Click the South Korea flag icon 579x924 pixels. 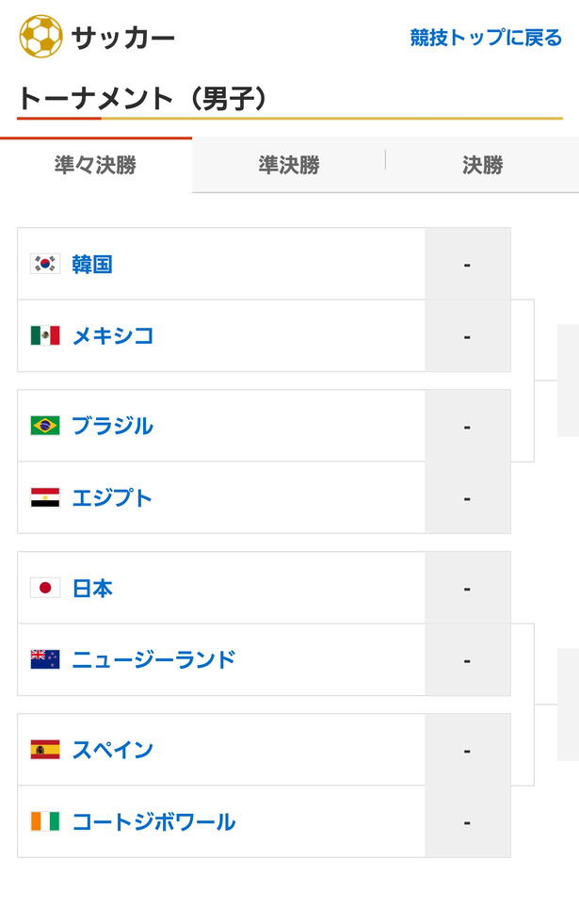tap(45, 264)
